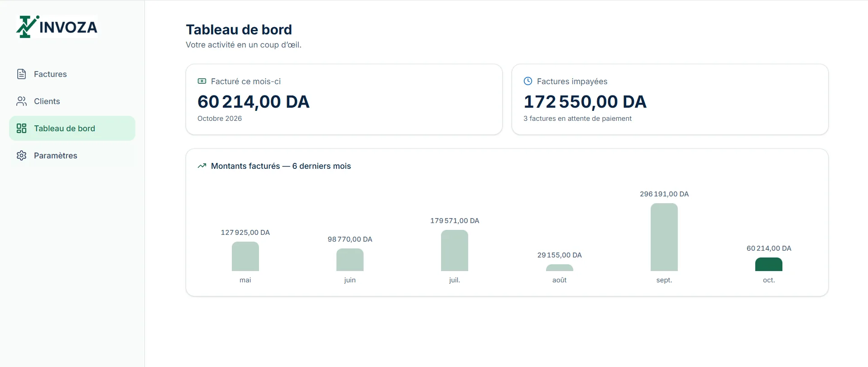Viewport: 868px width, 367px height.
Task: Click the 'oct.' axis label
Action: tap(769, 280)
